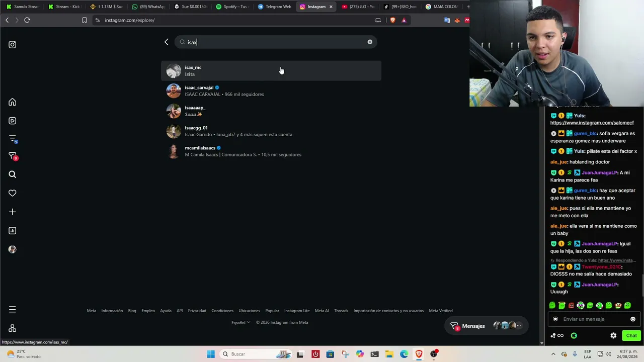This screenshot has height=362, width=644.
Task: Click the isaac_carvajal profile picture
Action: [174, 91]
